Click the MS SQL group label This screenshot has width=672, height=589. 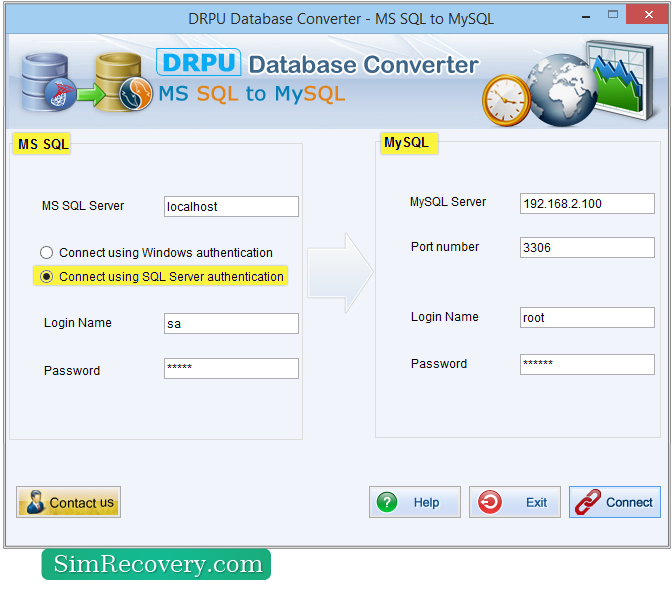[x=42, y=144]
